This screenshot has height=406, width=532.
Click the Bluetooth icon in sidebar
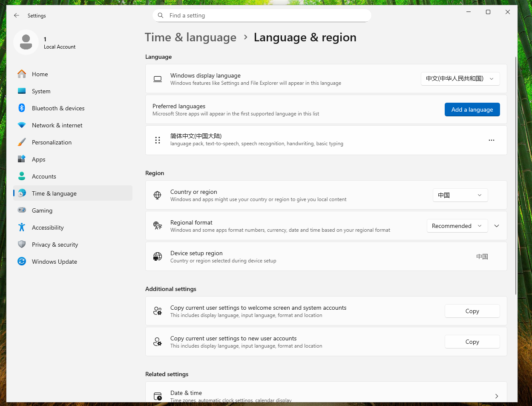[x=22, y=108]
